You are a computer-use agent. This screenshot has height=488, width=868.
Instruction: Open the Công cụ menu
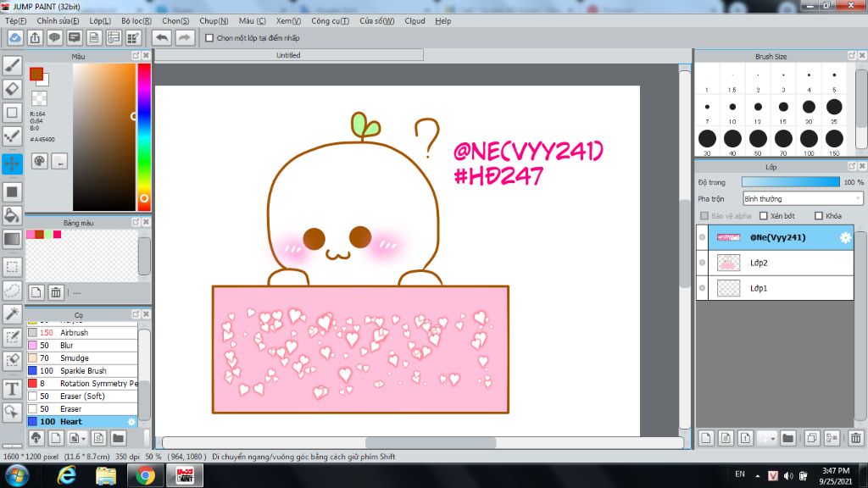tap(330, 20)
